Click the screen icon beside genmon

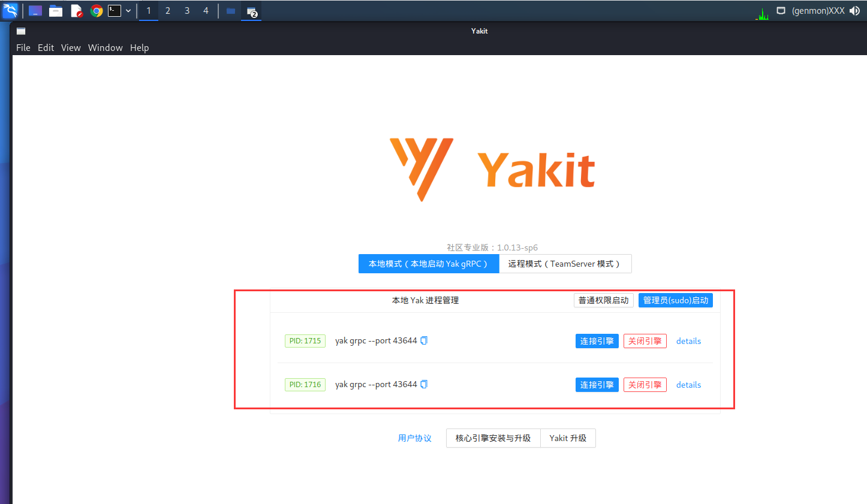[781, 11]
